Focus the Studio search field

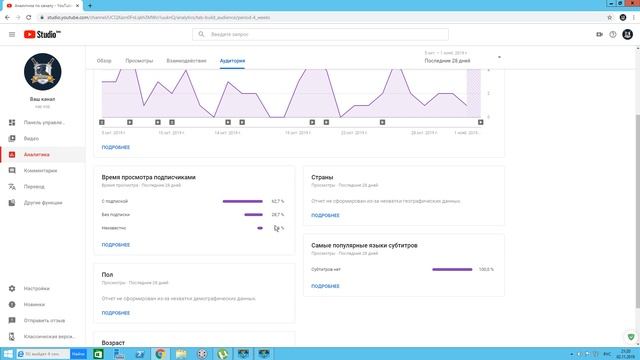click(320, 35)
